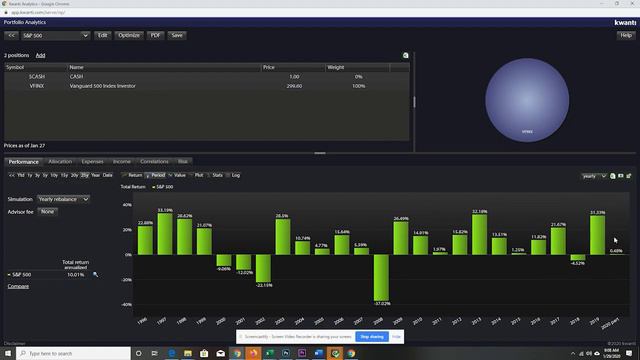Select the Performance tab
The image size is (640, 360).
[x=24, y=162]
